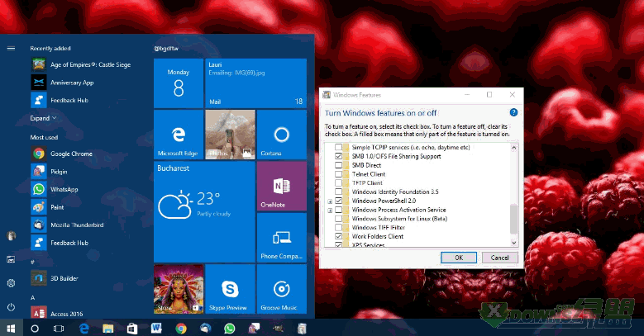The height and width of the screenshot is (336, 644).
Task: Open File Explorer icon in Start sidebar
Action: click(11, 259)
